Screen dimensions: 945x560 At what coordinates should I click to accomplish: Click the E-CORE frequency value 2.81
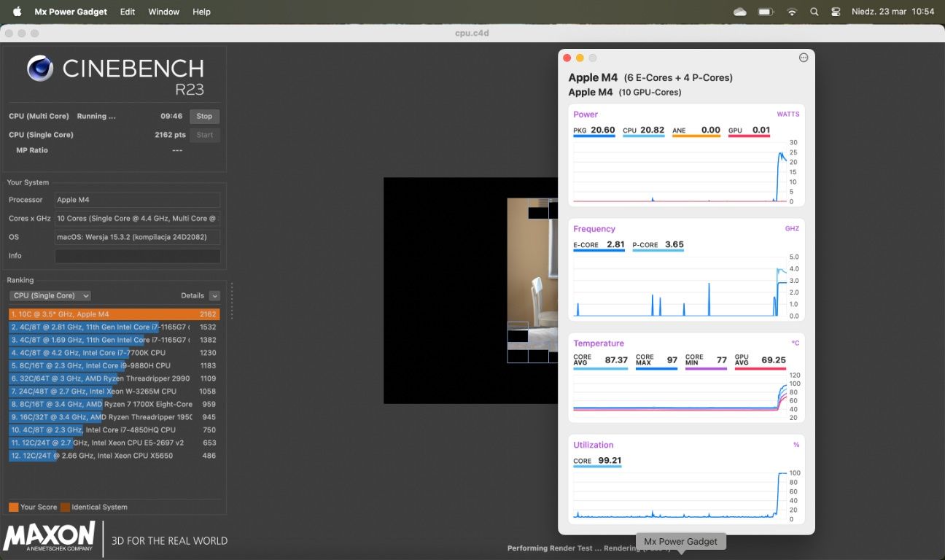(x=615, y=244)
